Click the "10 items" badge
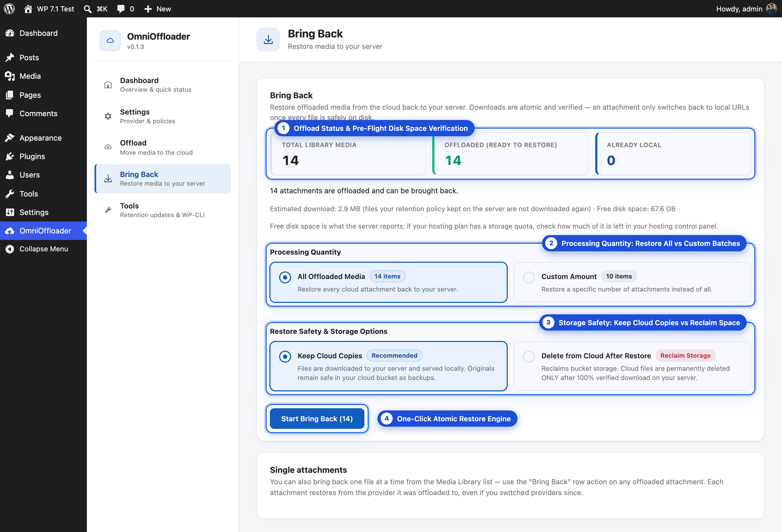The height and width of the screenshot is (532, 782). 619,276
